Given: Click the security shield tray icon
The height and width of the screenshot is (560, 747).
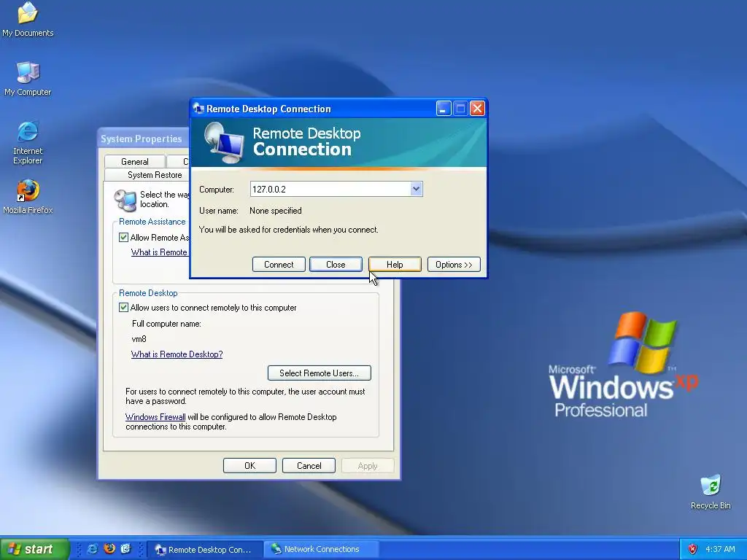Looking at the screenshot, I should 692,549.
